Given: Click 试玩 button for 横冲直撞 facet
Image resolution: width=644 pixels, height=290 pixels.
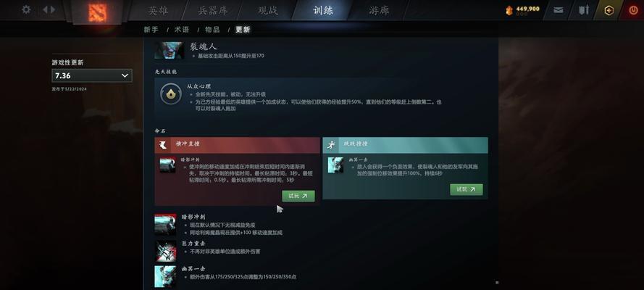Looking at the screenshot, I should pos(298,196).
